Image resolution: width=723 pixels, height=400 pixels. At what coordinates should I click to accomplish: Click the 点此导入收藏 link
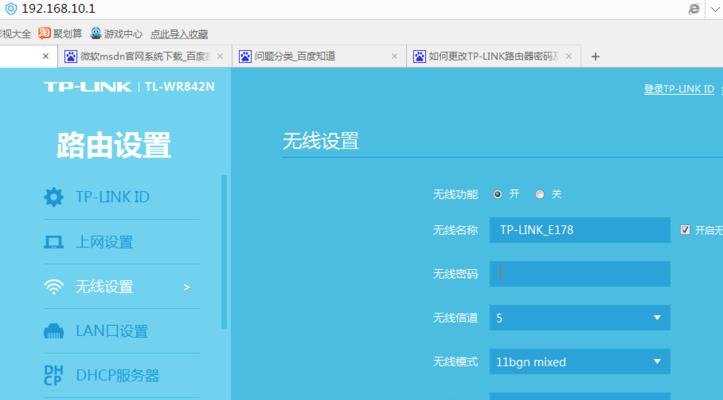click(179, 34)
